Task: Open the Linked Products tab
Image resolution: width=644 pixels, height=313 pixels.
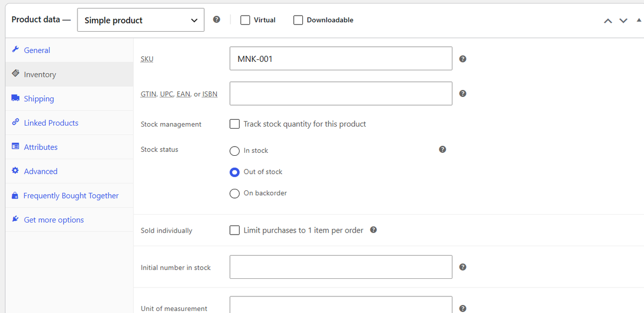Action: coord(69,123)
